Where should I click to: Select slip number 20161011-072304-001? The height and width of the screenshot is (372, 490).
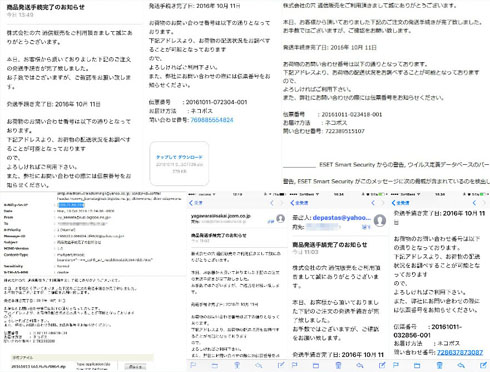pyautogui.click(x=216, y=102)
